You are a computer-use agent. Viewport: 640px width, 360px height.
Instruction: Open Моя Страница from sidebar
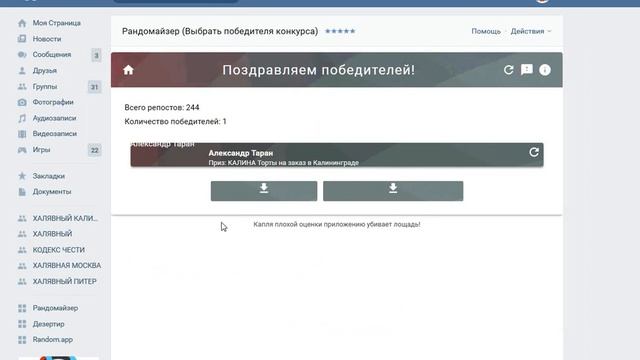(56, 23)
